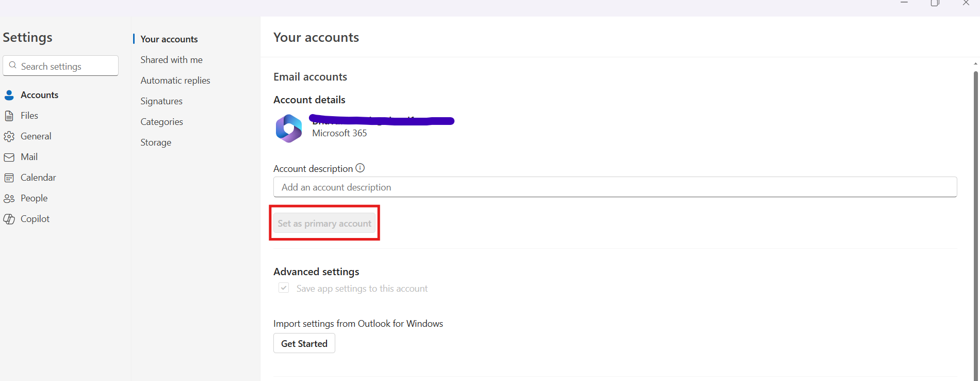
Task: Click the Accounts person icon in sidebar
Action: click(x=9, y=95)
